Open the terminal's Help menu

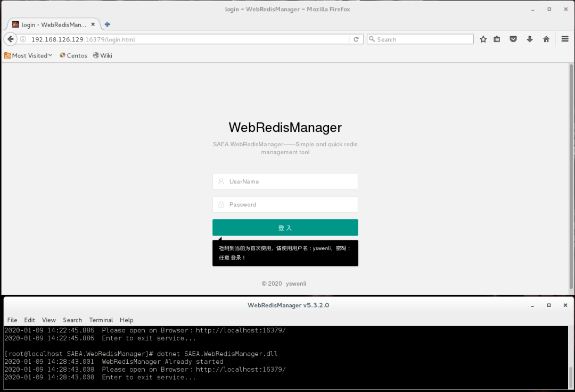pos(126,320)
